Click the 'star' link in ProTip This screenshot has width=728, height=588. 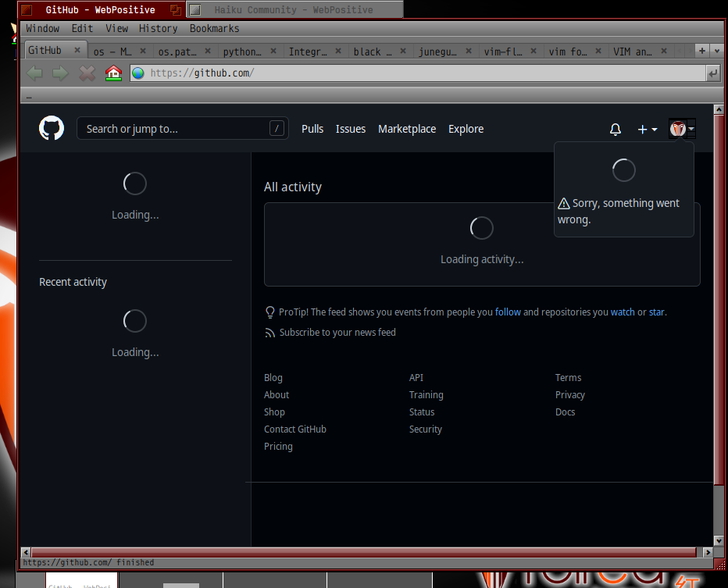656,312
